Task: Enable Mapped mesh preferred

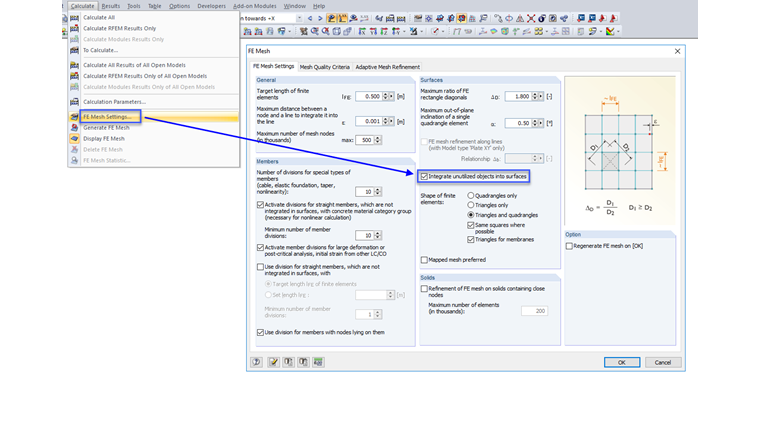Action: click(x=424, y=260)
